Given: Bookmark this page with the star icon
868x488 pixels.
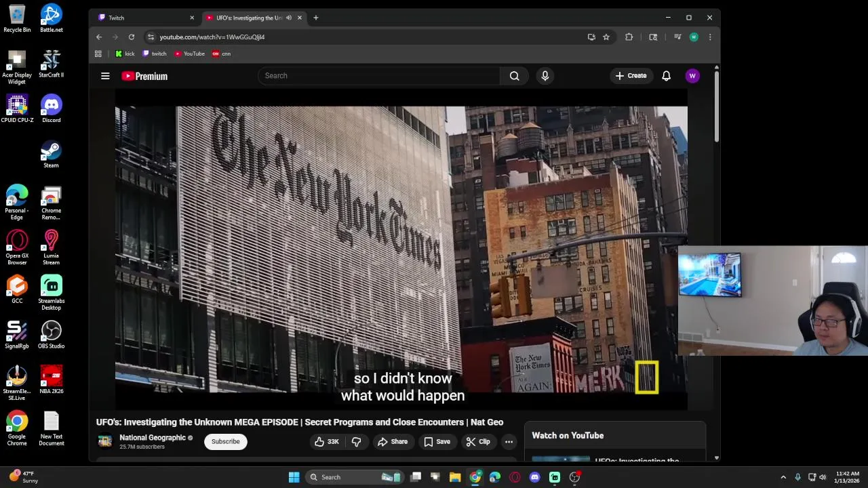Looking at the screenshot, I should point(606,37).
